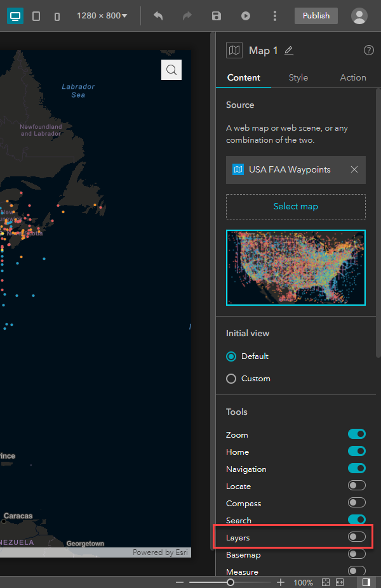The height and width of the screenshot is (588, 381).
Task: Click the Select map button
Action: [x=295, y=206]
